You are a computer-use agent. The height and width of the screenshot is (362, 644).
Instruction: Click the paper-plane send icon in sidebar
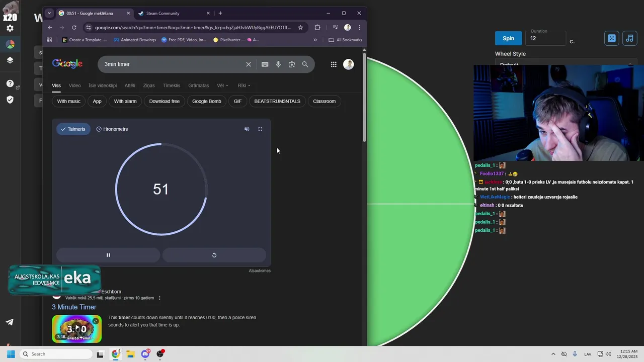click(x=10, y=322)
